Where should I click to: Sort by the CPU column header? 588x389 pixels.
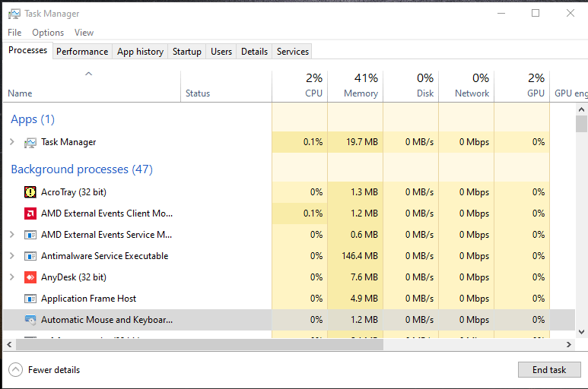click(x=300, y=87)
